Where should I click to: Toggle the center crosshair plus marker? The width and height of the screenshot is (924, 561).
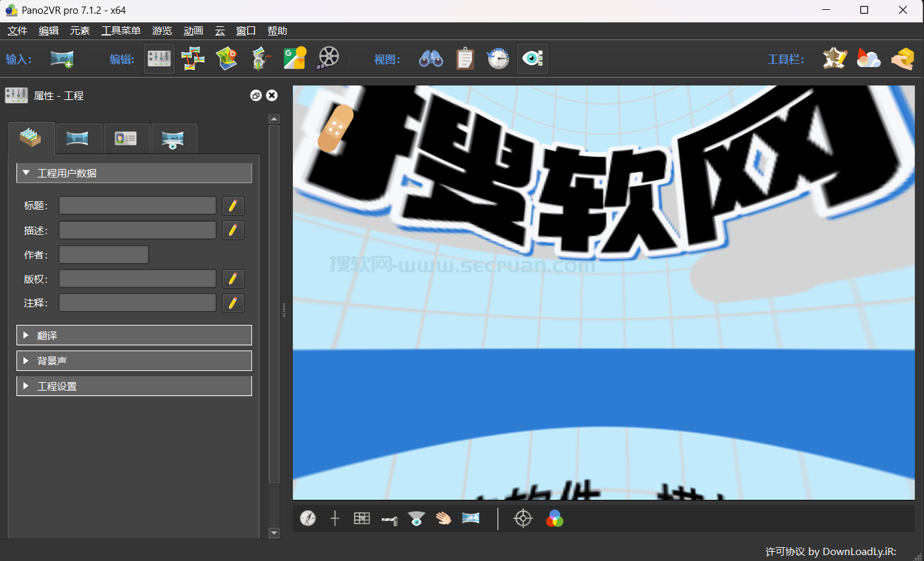tap(335, 518)
